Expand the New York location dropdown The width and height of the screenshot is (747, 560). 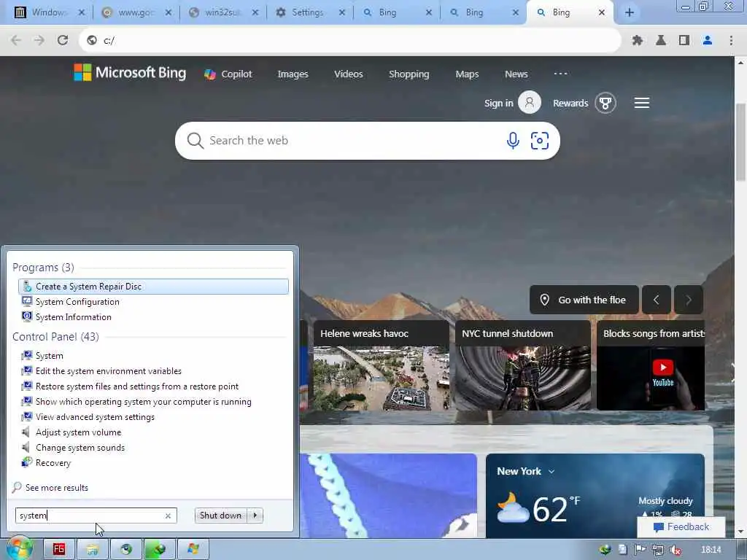(551, 472)
